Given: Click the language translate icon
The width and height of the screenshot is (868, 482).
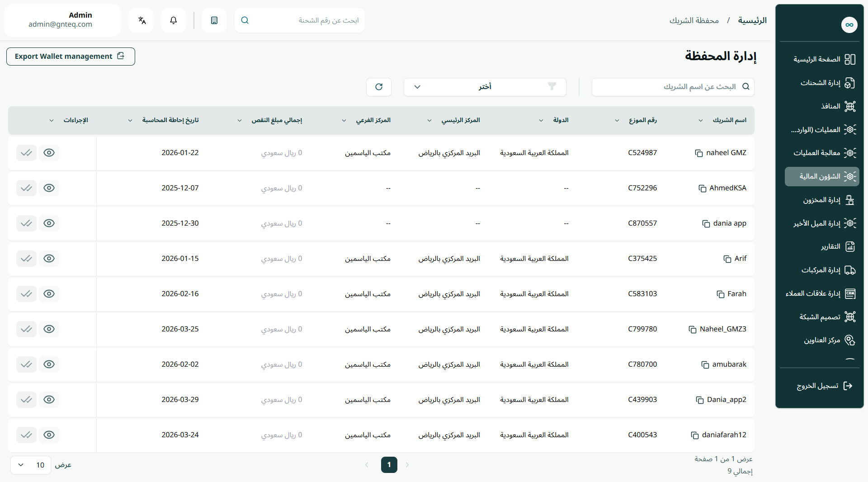Looking at the screenshot, I should point(142,20).
